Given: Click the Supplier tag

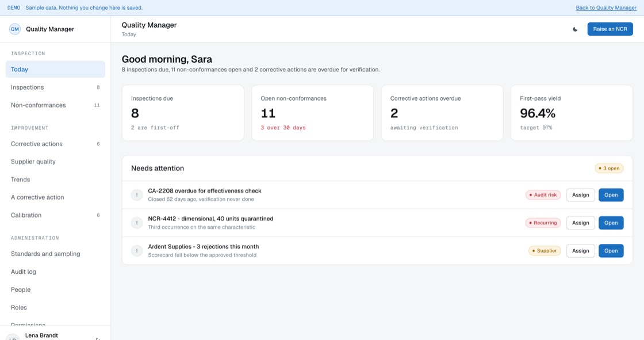Looking at the screenshot, I should [545, 251].
